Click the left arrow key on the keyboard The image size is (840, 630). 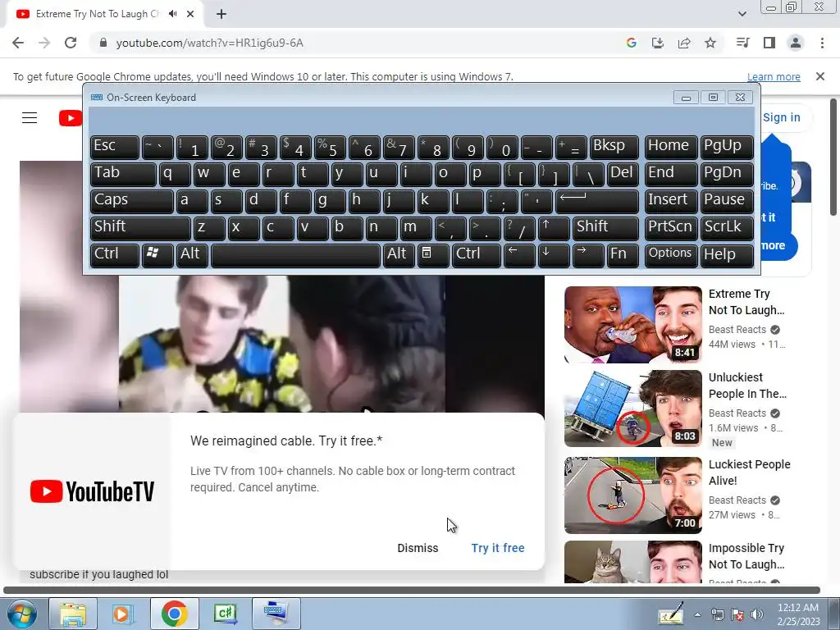pos(519,255)
